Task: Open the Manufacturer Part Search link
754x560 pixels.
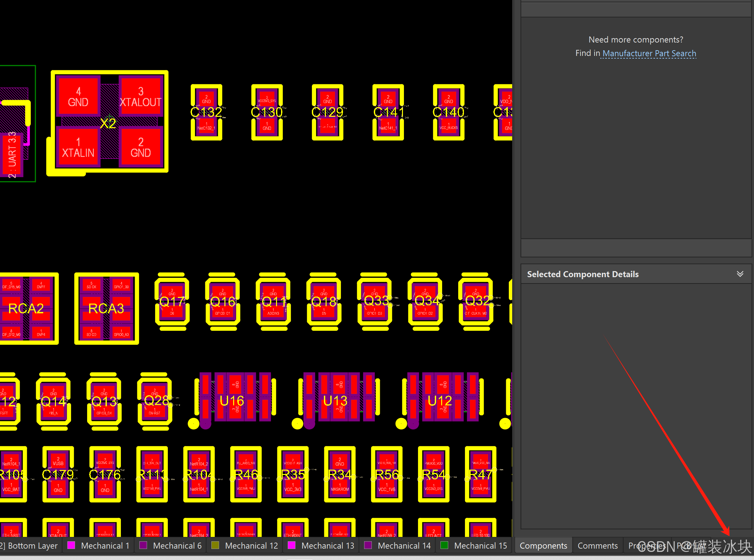Action: [649, 53]
